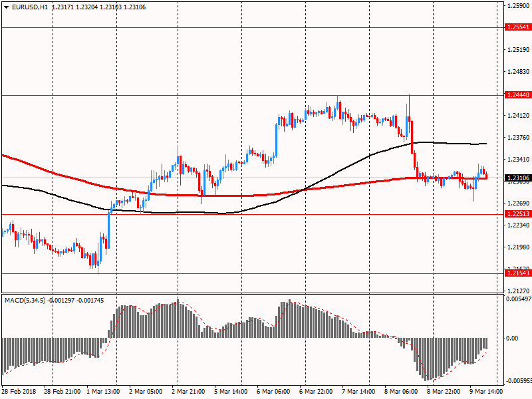The height and width of the screenshot is (399, 532).
Task: Click the 1.25900 price axis value
Action: [x=519, y=5]
